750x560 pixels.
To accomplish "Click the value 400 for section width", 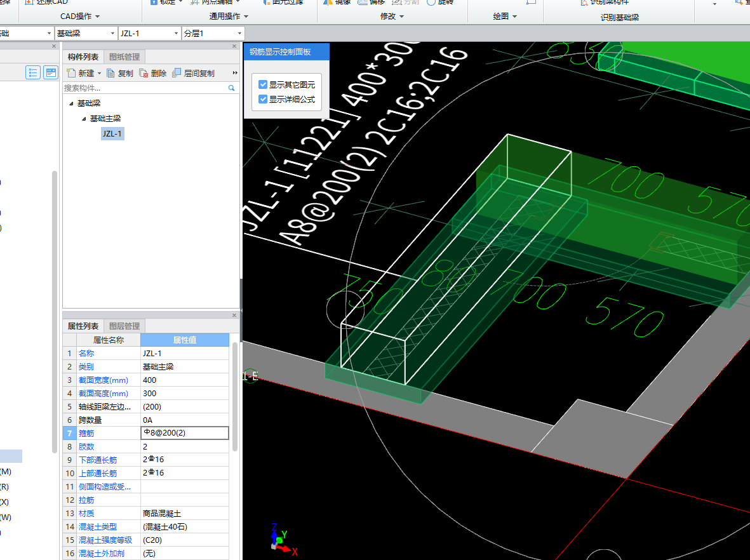I will click(x=185, y=380).
